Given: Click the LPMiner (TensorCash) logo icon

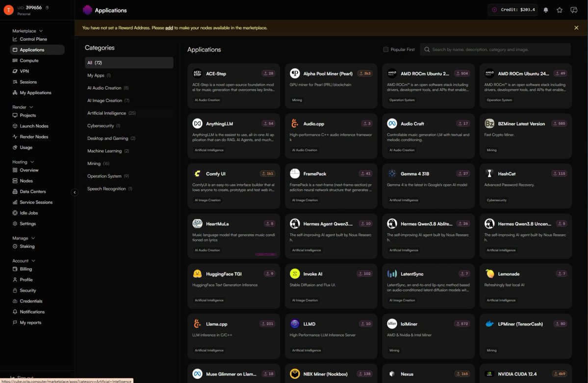Looking at the screenshot, I should tap(489, 324).
